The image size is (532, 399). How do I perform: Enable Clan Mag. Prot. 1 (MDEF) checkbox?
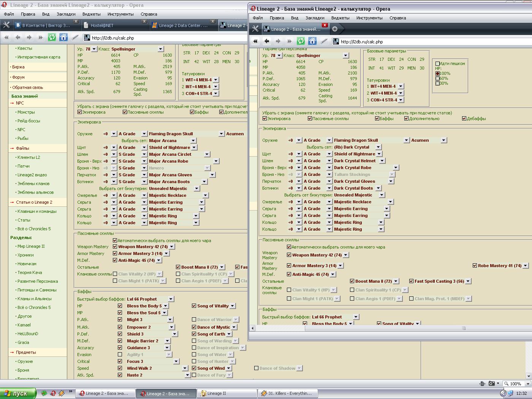coord(412,299)
